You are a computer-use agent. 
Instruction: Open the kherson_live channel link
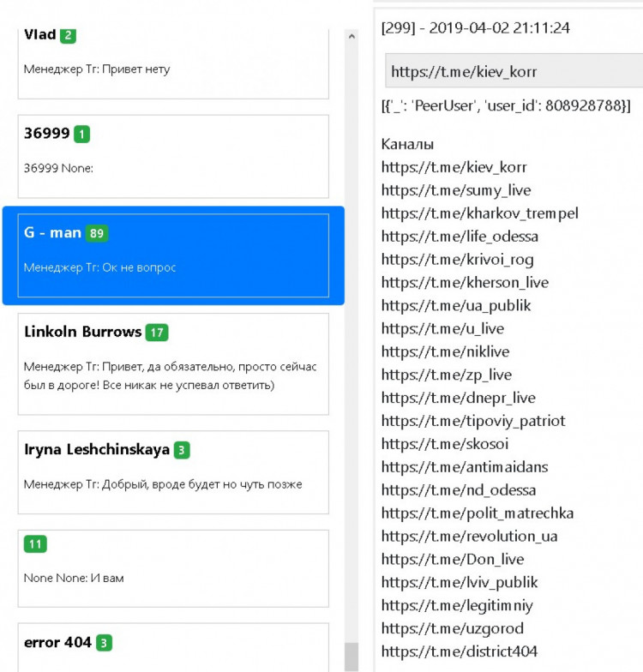point(465,283)
